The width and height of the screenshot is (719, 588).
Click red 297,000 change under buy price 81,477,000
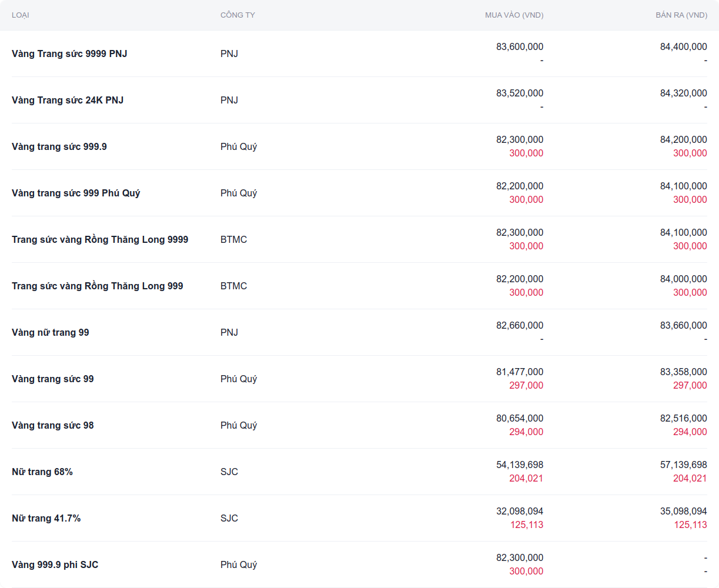coord(526,385)
